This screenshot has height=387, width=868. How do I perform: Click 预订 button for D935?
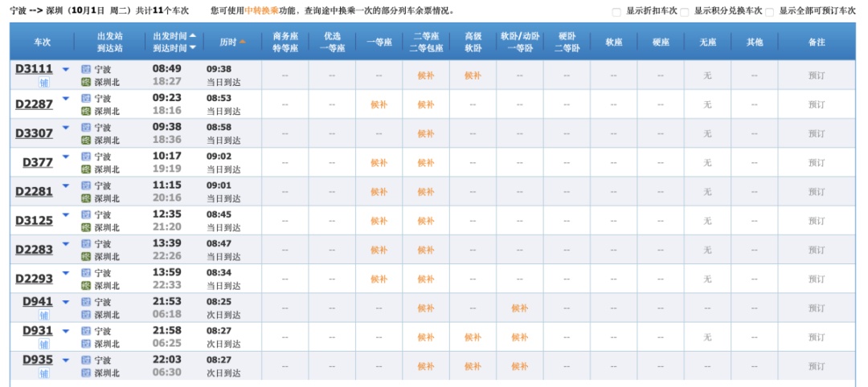[x=817, y=366]
